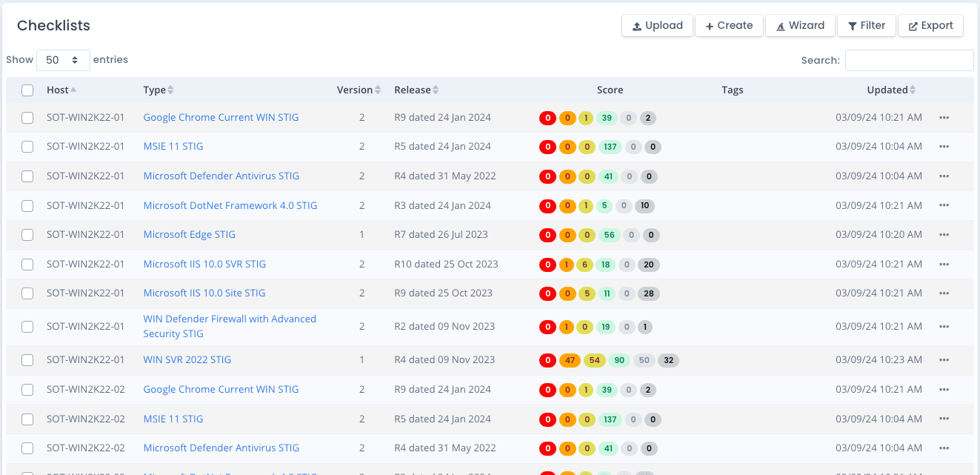Click release text R7 dated 26 Jul 2023

tap(441, 235)
